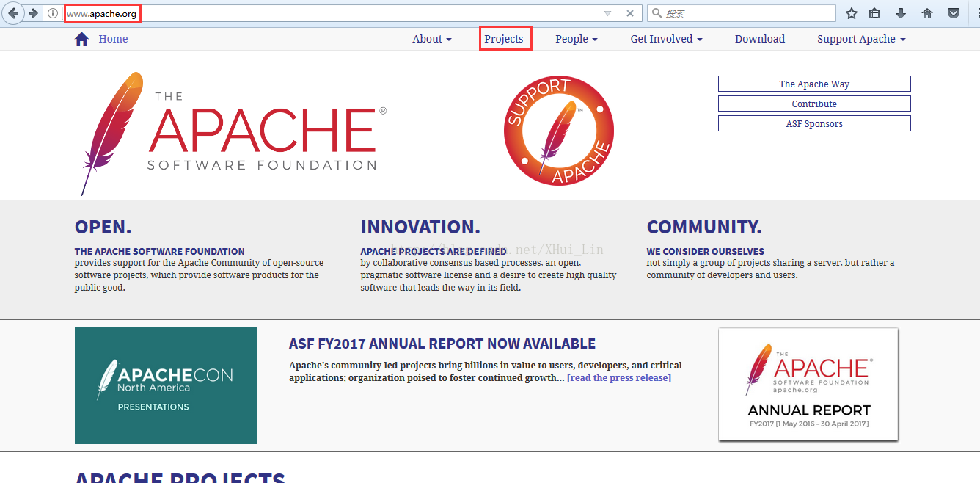
Task: Click the blue house Home icon
Action: click(81, 39)
